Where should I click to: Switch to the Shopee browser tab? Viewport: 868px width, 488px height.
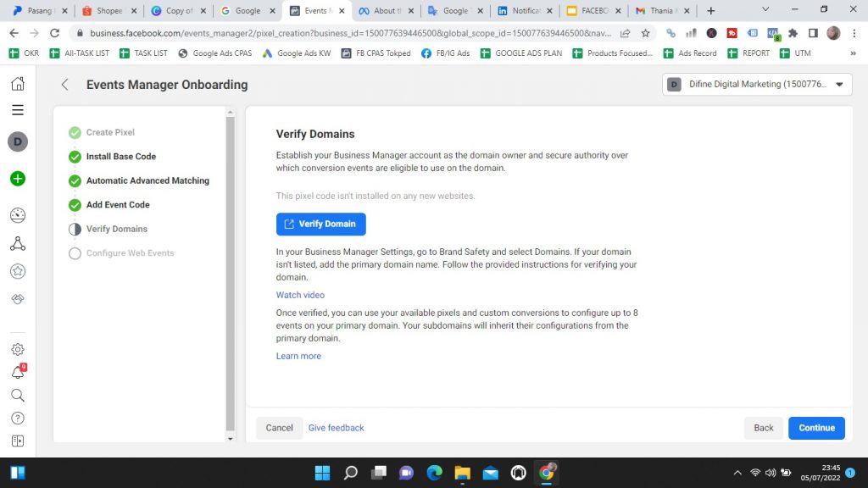(107, 11)
